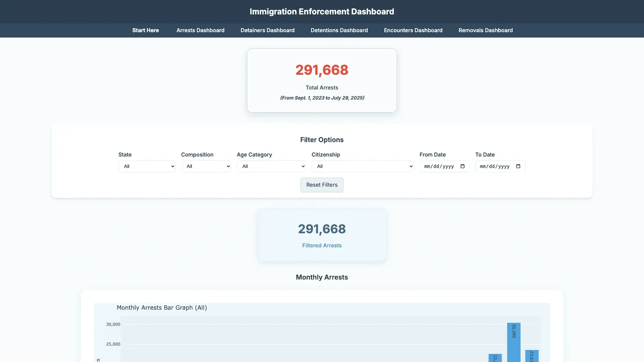Open the From Date calendar picker icon
Viewport: 644px width, 362px height.
[463, 166]
